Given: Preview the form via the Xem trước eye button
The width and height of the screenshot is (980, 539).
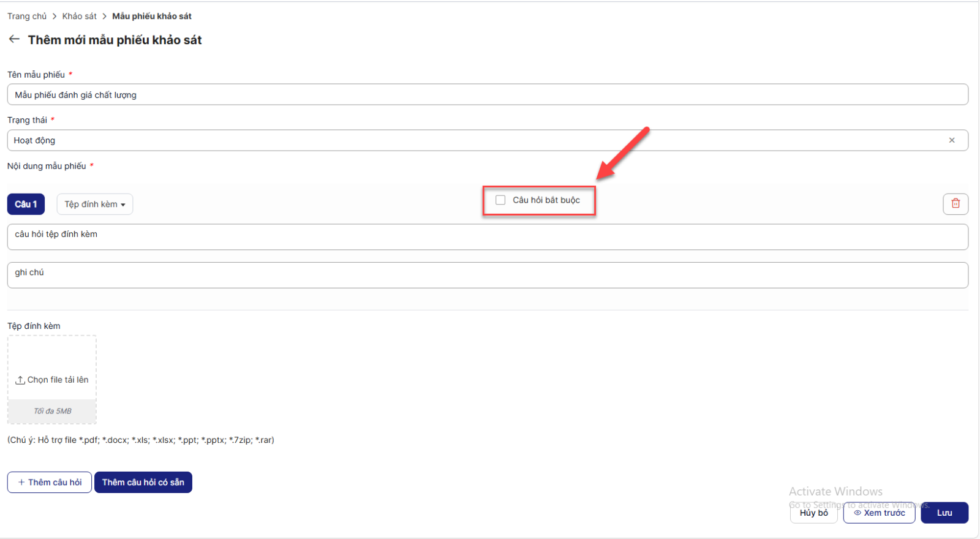Looking at the screenshot, I should (x=879, y=513).
